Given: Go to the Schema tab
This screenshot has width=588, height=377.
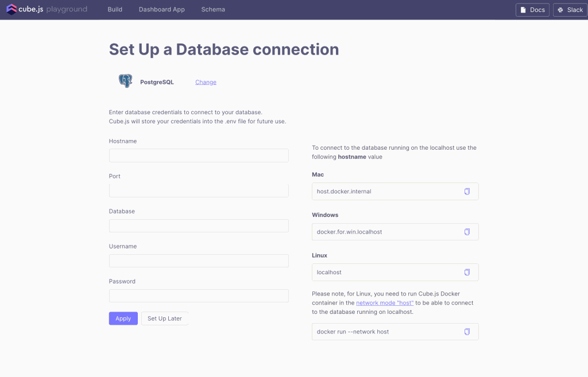Looking at the screenshot, I should point(213,9).
